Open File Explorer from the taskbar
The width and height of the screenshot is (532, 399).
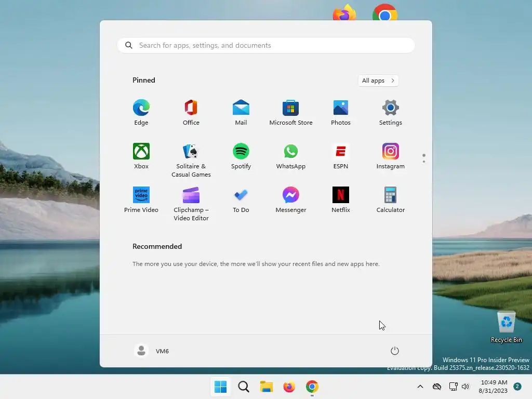click(x=267, y=387)
